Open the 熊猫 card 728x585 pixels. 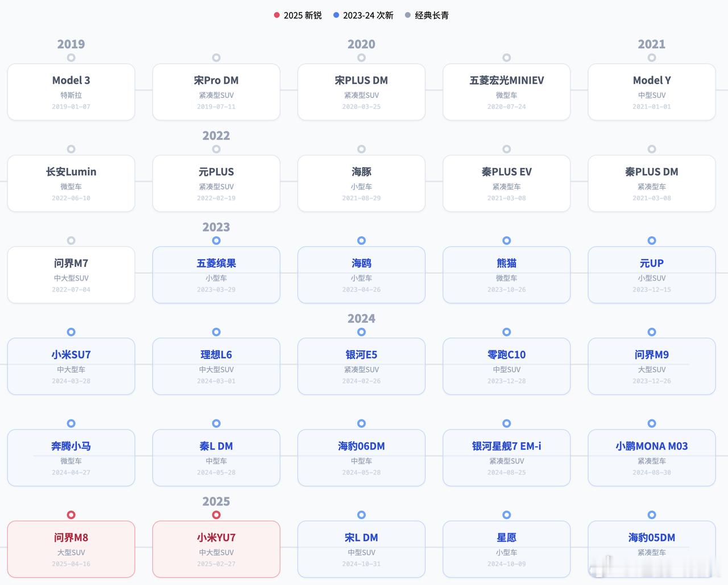coord(506,275)
